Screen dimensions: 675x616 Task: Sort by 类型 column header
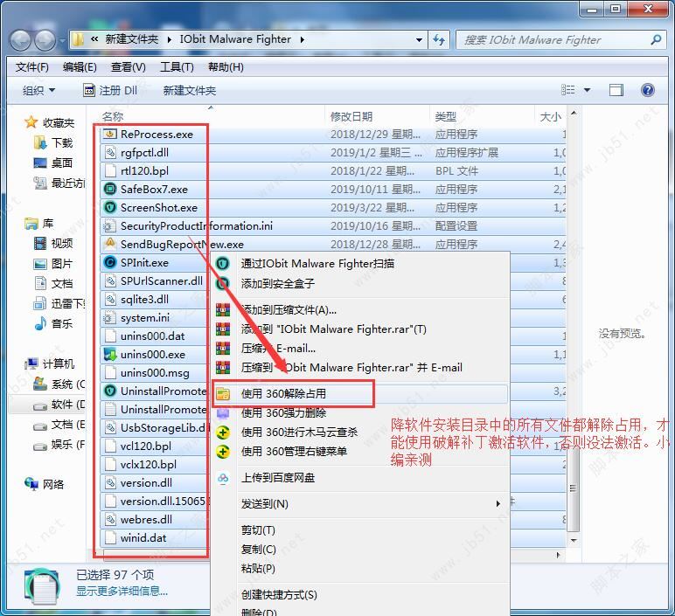[482, 116]
